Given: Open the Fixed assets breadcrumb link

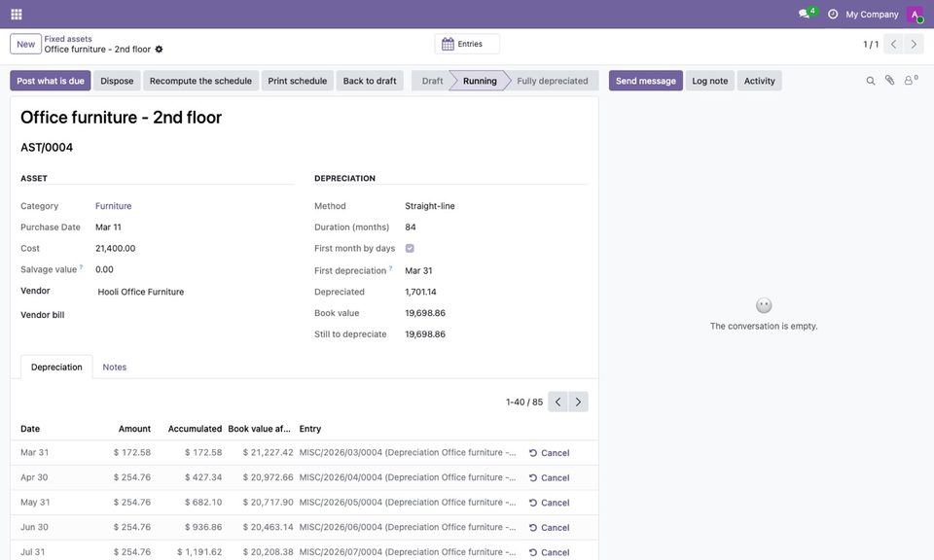Looking at the screenshot, I should click(x=68, y=39).
